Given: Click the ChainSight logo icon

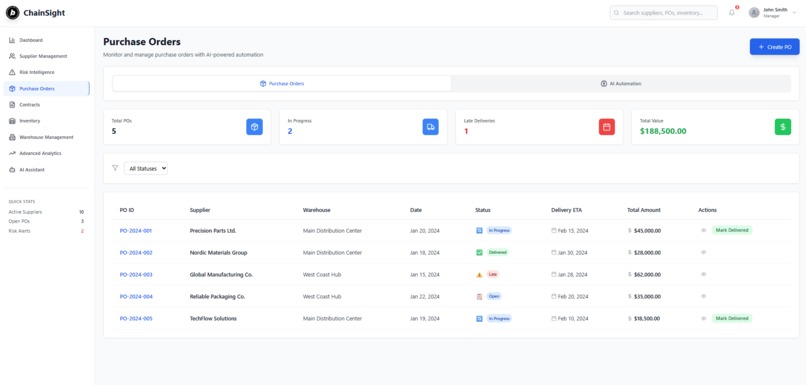Looking at the screenshot, I should click(12, 13).
